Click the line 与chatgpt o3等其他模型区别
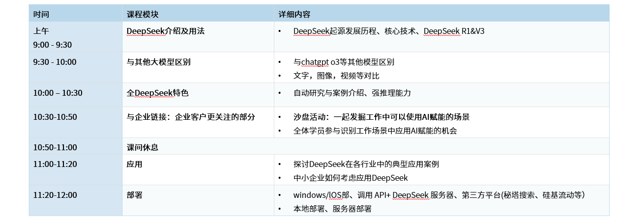The width and height of the screenshot is (644, 219). point(344,62)
